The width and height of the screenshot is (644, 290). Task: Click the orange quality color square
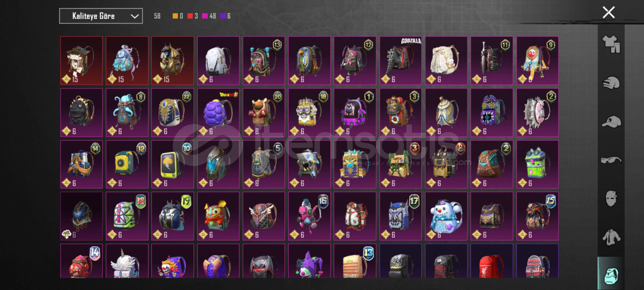point(175,16)
